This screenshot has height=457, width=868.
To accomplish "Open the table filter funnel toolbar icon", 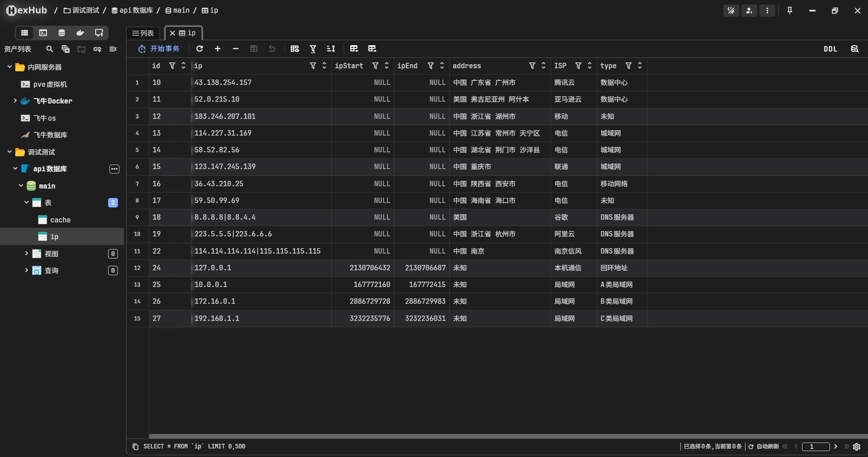I will 313,48.
